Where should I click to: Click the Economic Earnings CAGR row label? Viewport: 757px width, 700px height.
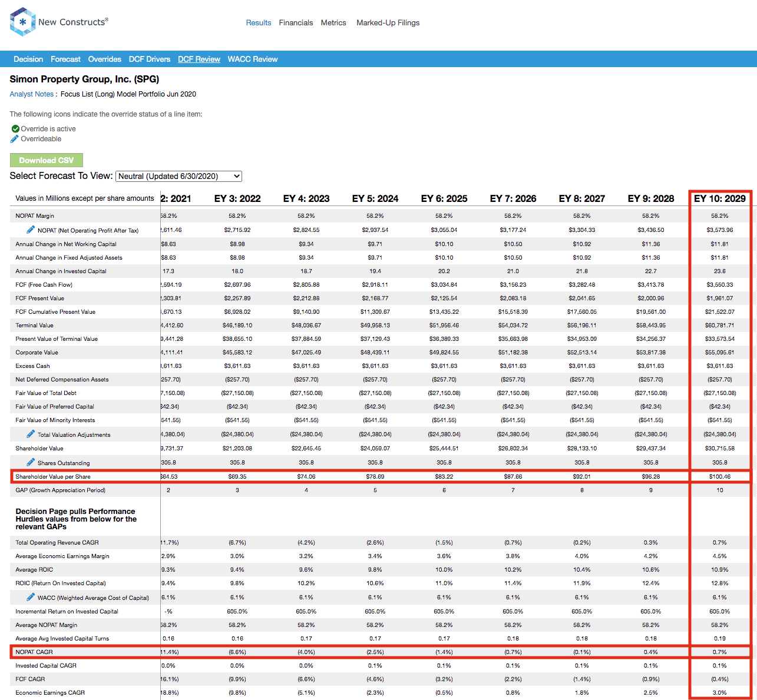point(50,693)
